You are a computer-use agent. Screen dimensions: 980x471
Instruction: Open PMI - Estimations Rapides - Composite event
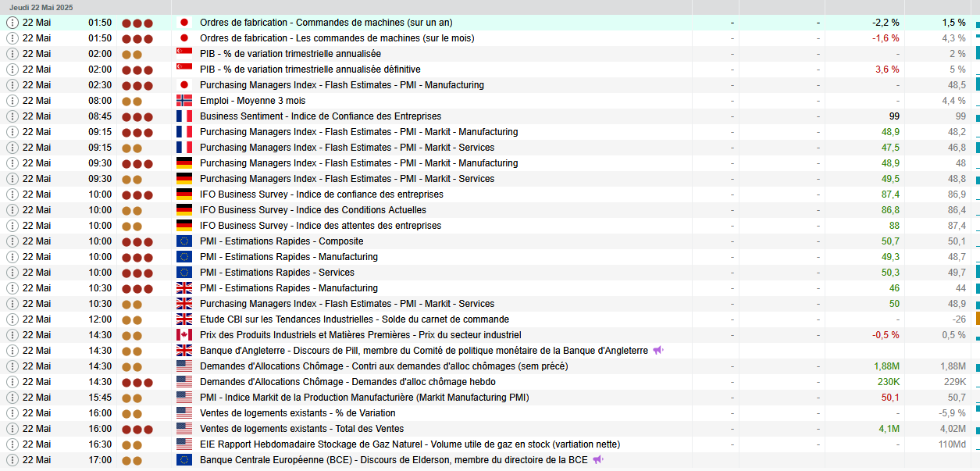click(282, 241)
